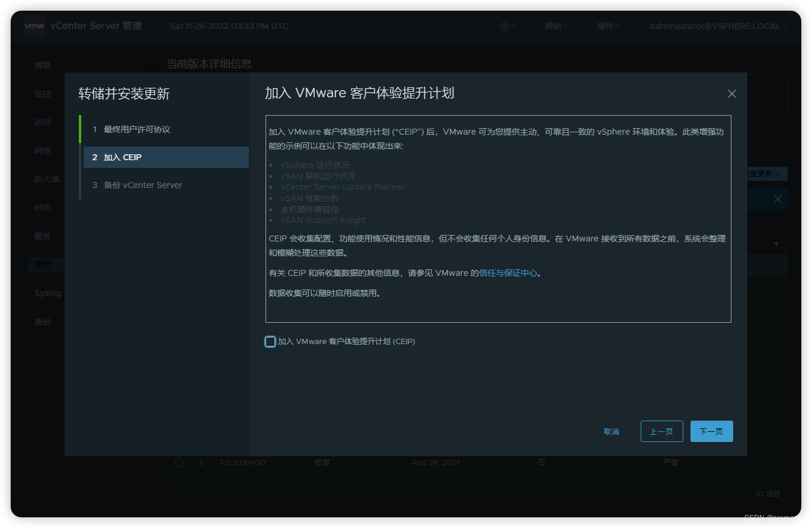Open 更新 in the sidebar
Screen dimensions: 812x528
43,265
